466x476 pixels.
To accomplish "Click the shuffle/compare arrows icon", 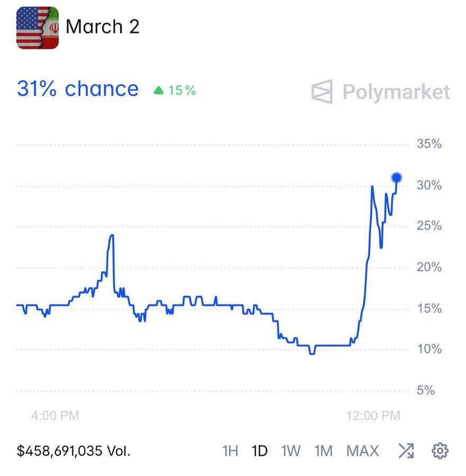I will 407,451.
